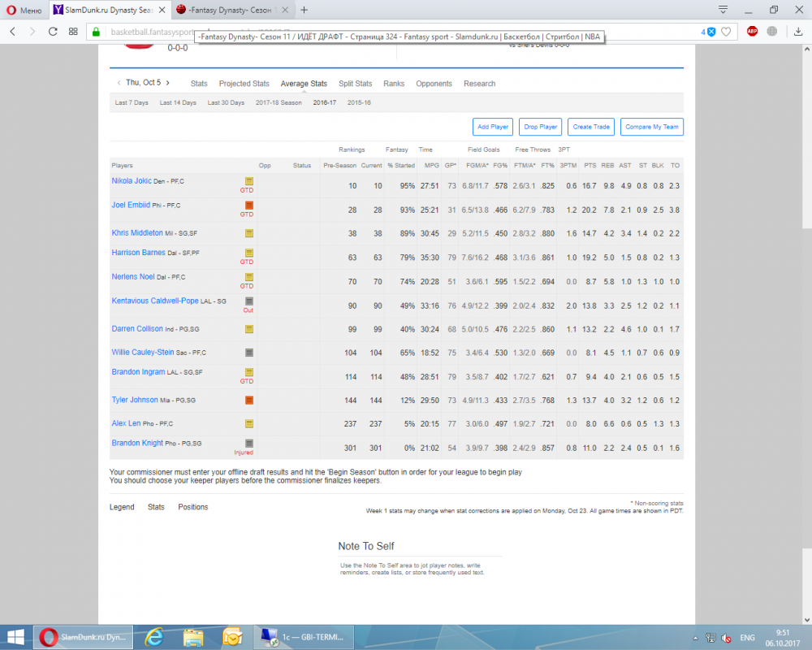Expand hidden icons in the system tray
Image resolution: width=812 pixels, height=650 pixels.
694,637
